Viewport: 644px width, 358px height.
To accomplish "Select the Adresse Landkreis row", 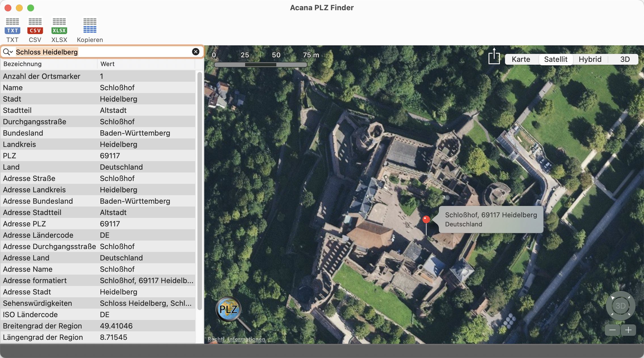I will (x=98, y=189).
